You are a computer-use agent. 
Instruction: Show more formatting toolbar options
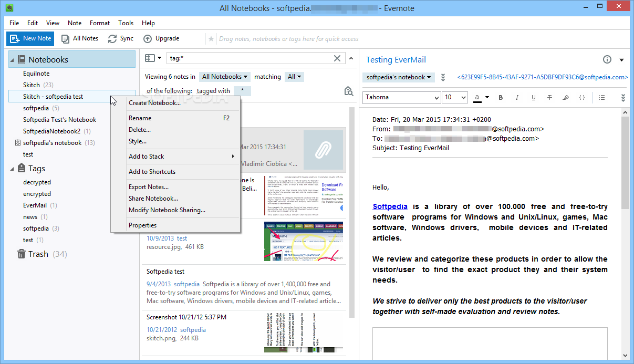[623, 98]
